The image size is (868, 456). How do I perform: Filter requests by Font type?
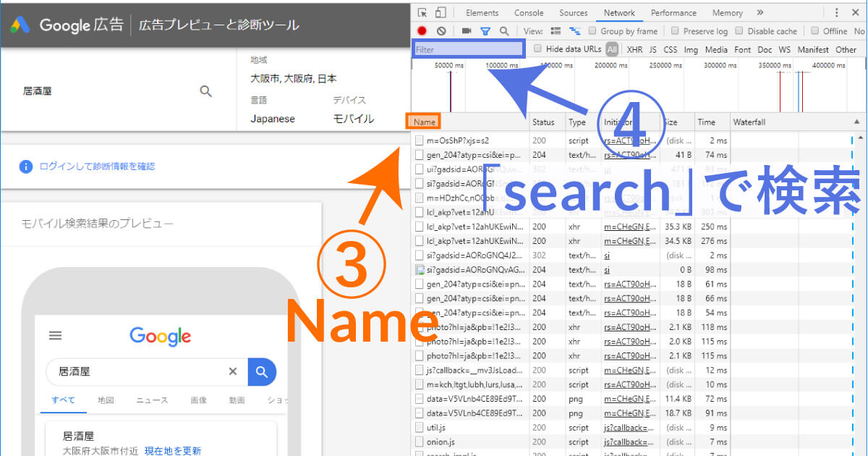click(743, 50)
